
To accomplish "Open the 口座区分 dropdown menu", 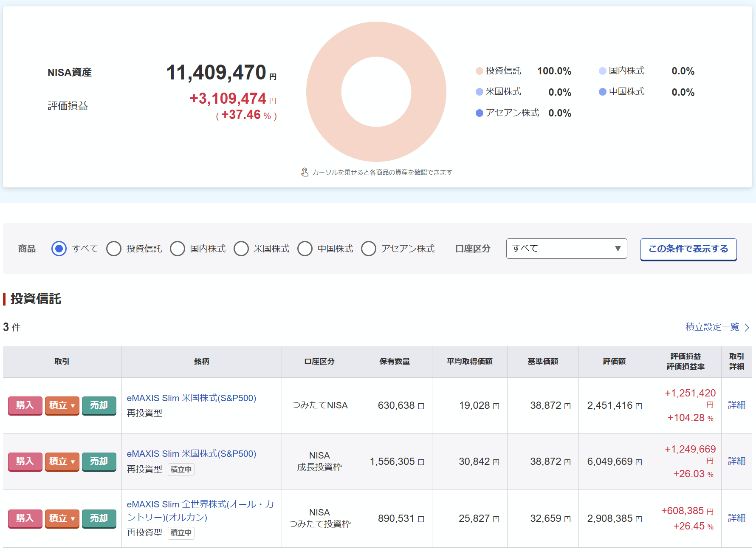I will (566, 249).
